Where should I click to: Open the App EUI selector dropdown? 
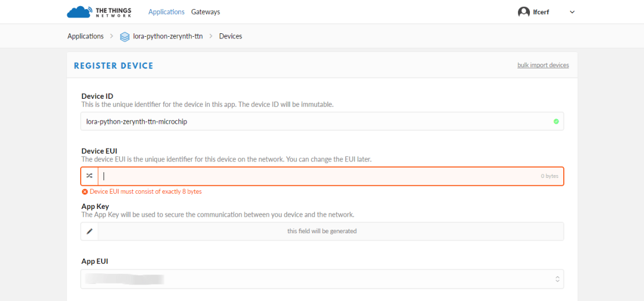322,279
